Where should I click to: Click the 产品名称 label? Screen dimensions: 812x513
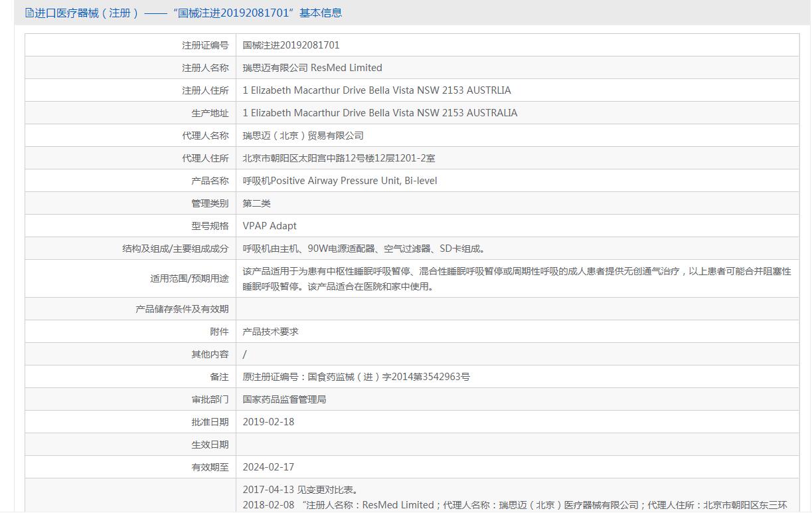click(210, 181)
